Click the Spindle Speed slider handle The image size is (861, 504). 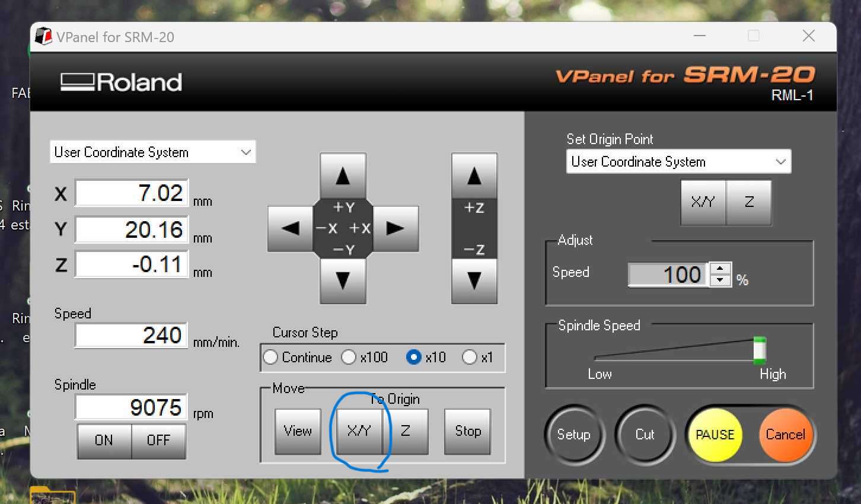coord(760,350)
